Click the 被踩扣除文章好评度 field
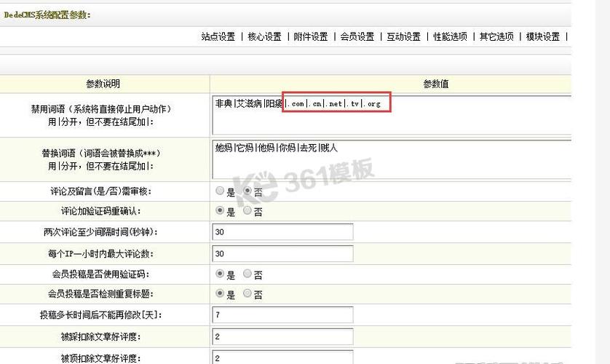 [283, 336]
